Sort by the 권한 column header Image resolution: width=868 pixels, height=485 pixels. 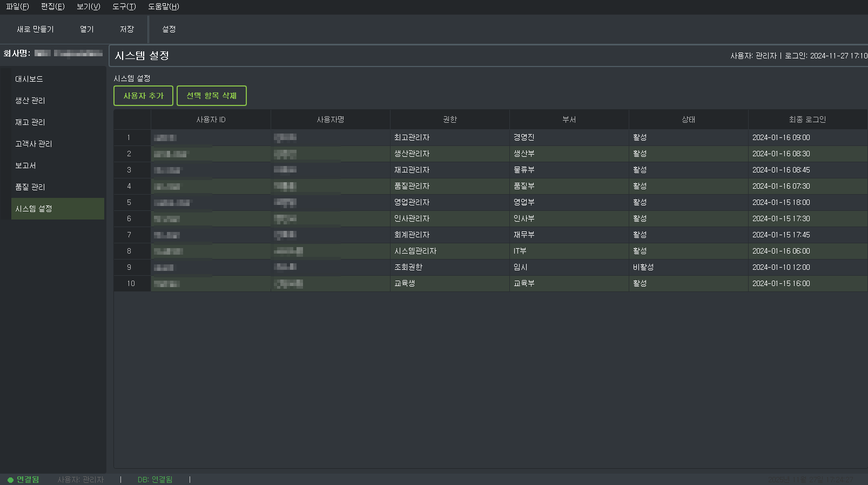point(449,119)
